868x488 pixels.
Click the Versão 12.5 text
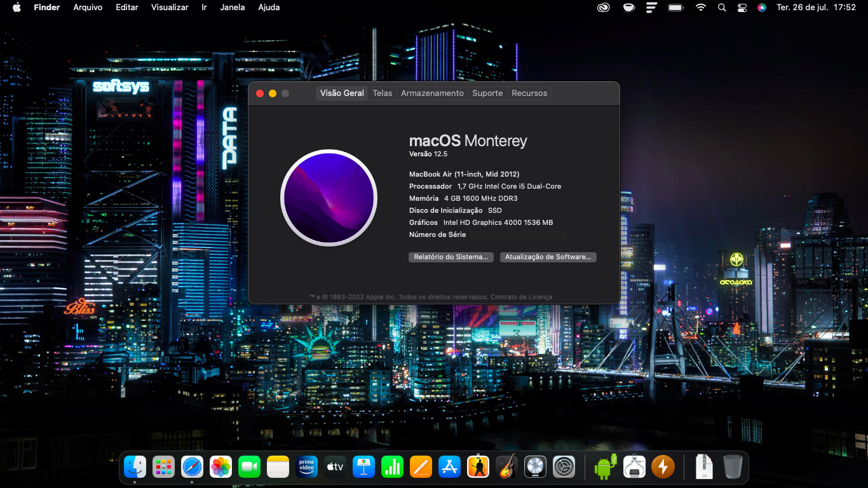click(428, 154)
